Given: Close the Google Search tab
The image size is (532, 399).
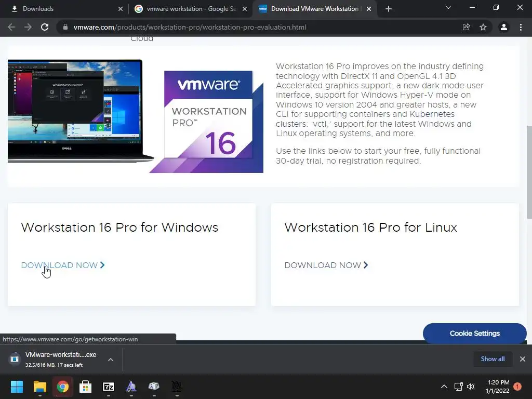Looking at the screenshot, I should (x=245, y=9).
